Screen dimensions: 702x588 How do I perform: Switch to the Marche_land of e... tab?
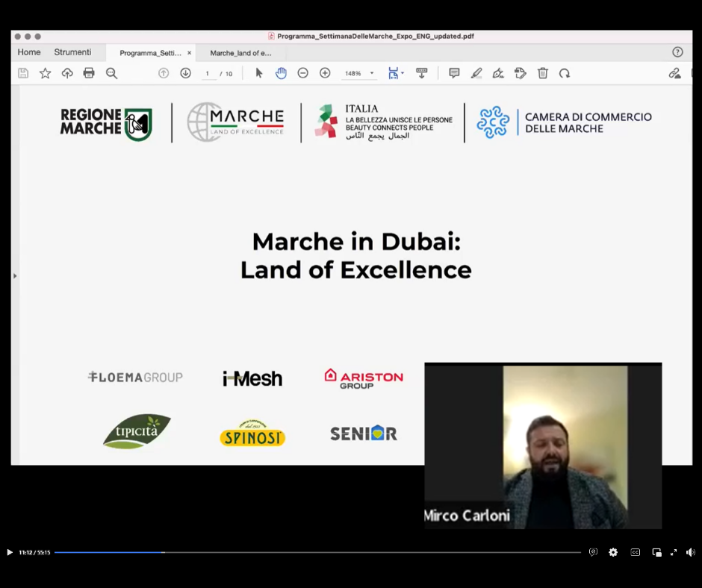(x=240, y=53)
